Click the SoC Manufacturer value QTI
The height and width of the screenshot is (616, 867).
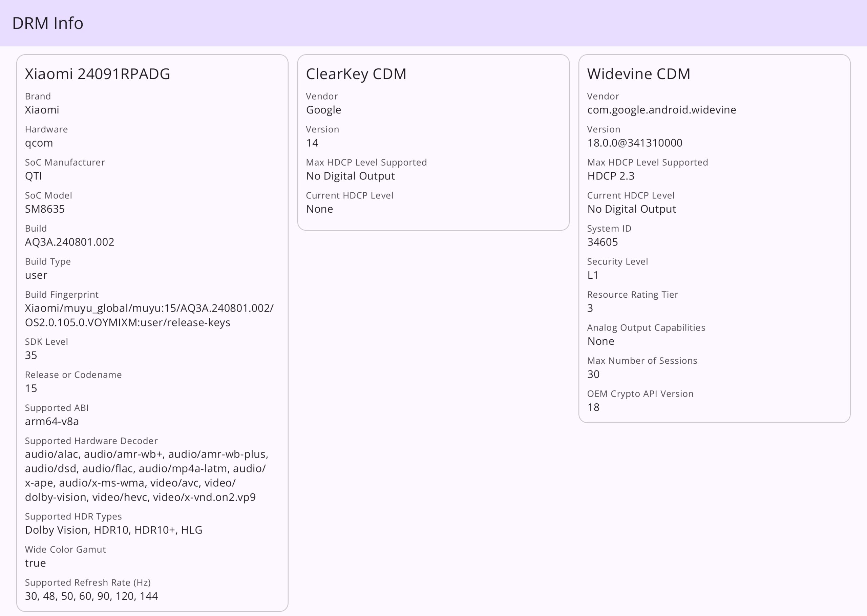34,176
